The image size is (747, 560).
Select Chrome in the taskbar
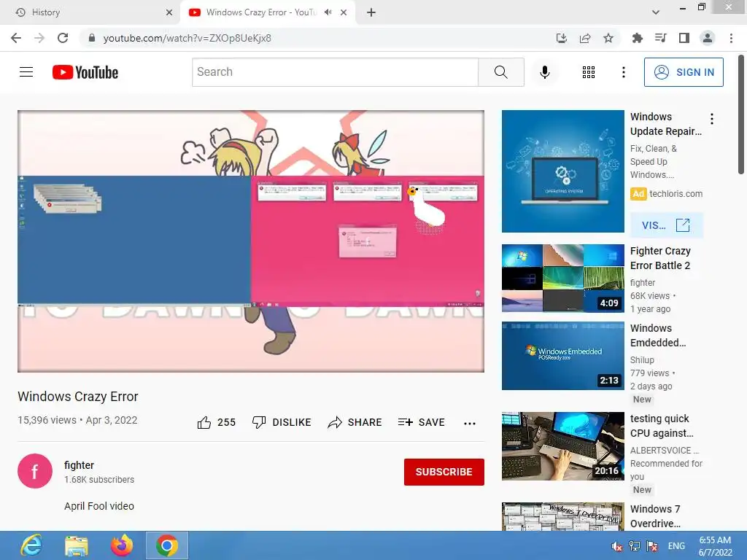(167, 545)
